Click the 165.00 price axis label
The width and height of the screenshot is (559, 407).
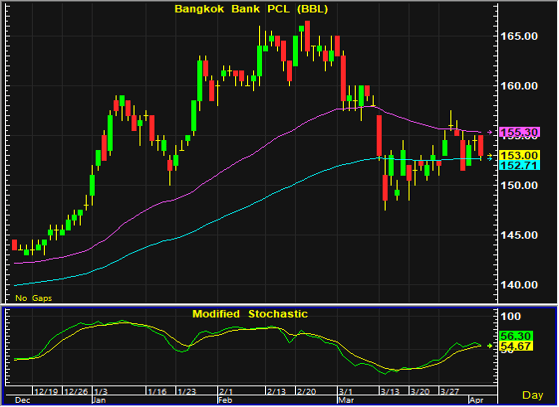pos(519,36)
